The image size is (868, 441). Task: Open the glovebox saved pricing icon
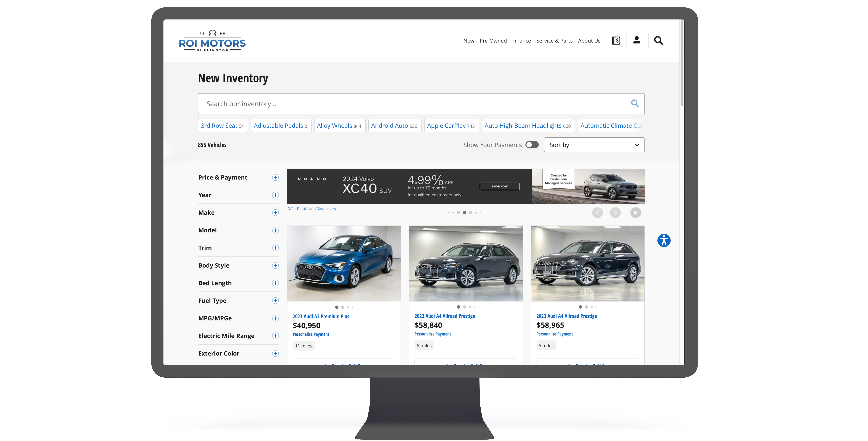click(616, 40)
